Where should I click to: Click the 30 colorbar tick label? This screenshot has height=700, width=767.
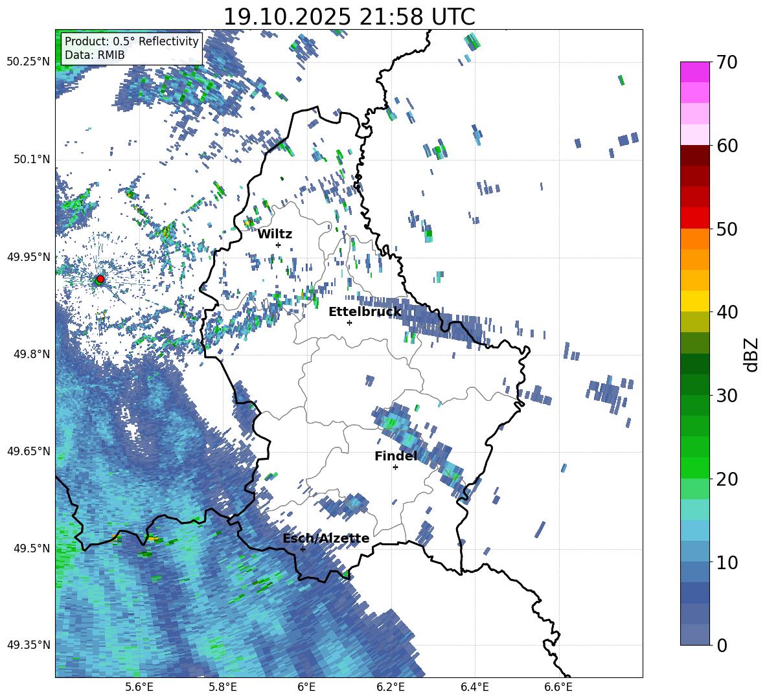(727, 396)
